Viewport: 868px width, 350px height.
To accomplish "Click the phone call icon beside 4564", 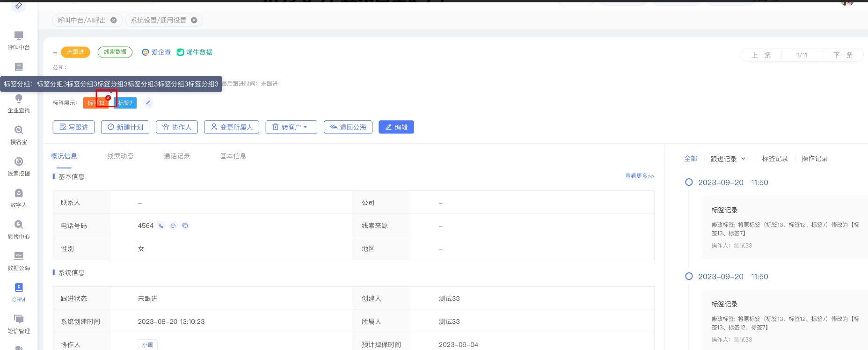I will click(x=161, y=226).
